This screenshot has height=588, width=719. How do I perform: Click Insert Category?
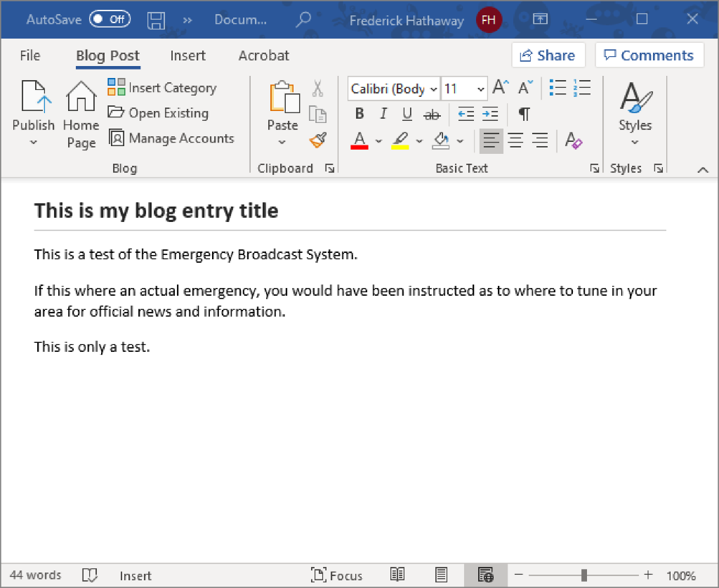[x=162, y=88]
